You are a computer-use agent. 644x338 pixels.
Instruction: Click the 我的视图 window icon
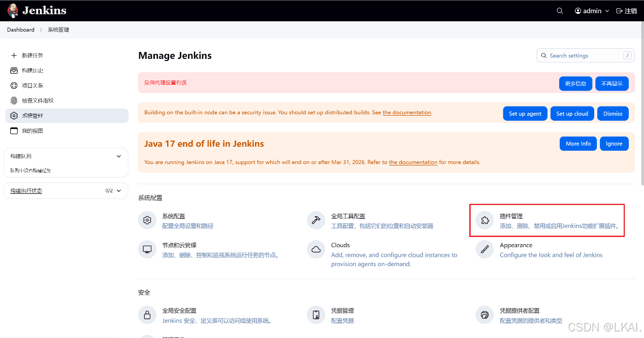click(14, 131)
